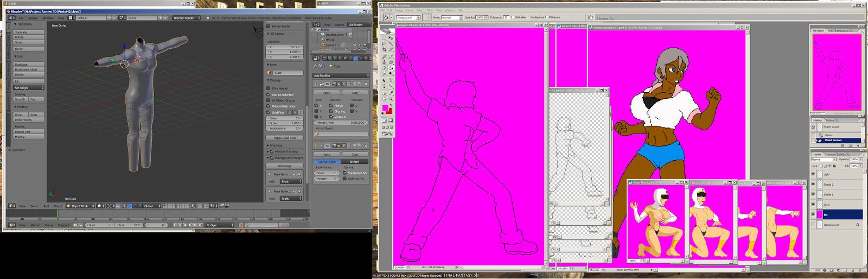
Task: Open the No Sync dropdown in timeline
Action: point(219,225)
